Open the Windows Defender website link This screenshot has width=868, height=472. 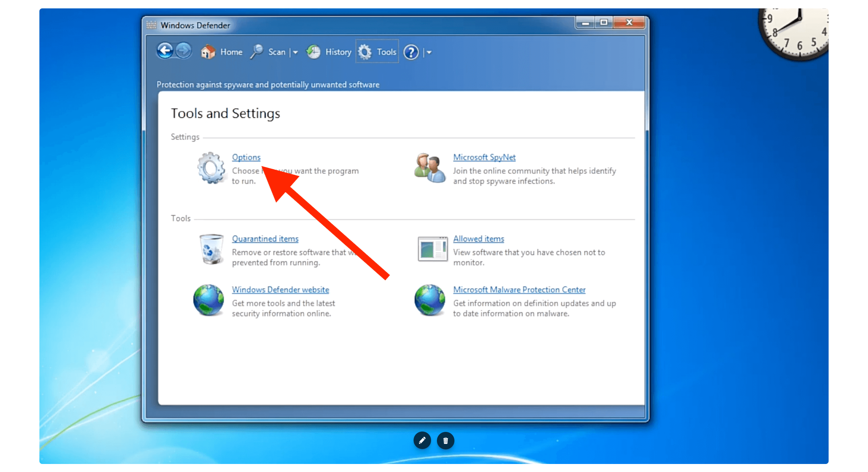coord(280,290)
